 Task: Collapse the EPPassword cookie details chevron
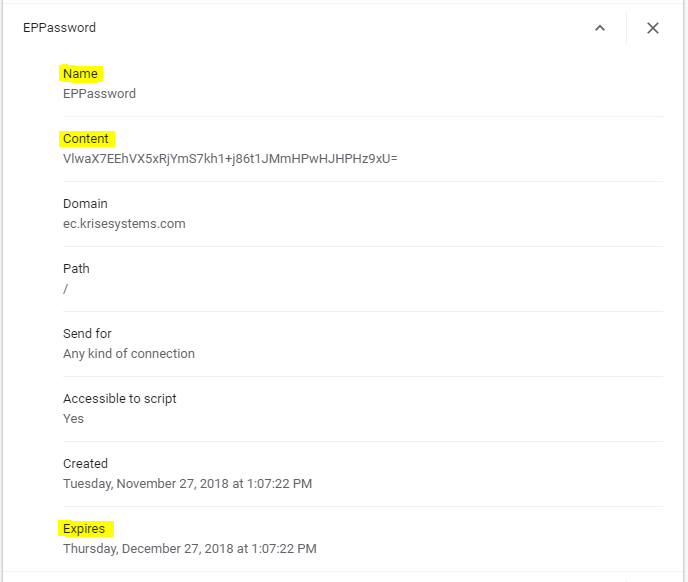pyautogui.click(x=600, y=28)
